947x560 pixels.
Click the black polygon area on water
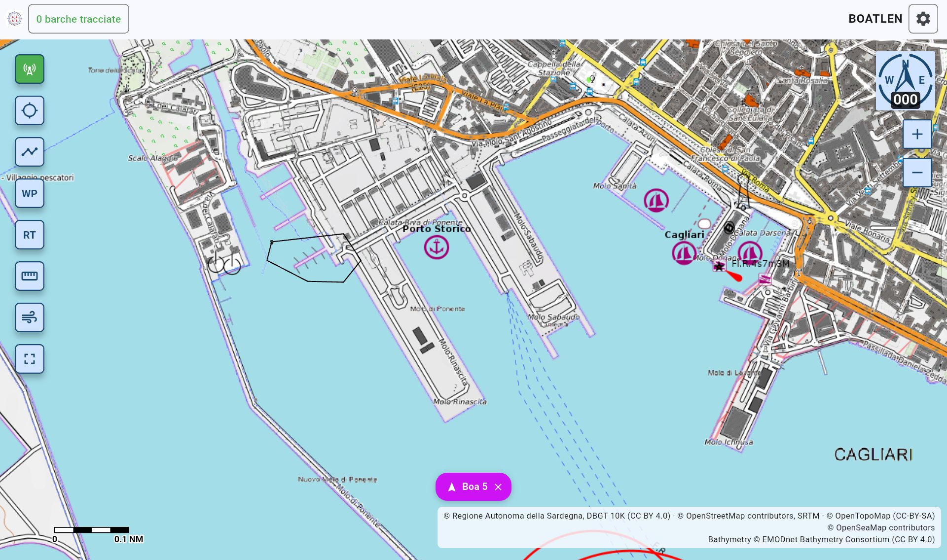click(x=313, y=259)
